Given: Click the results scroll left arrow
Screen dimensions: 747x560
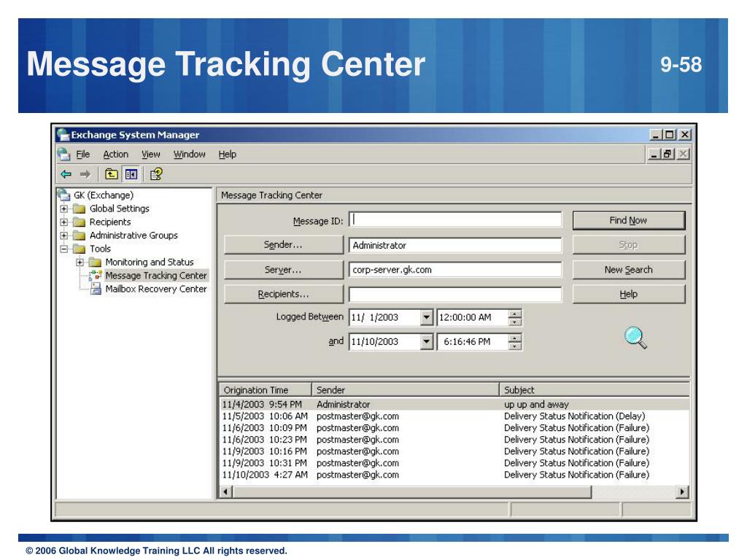Looking at the screenshot, I should pyautogui.click(x=226, y=491).
